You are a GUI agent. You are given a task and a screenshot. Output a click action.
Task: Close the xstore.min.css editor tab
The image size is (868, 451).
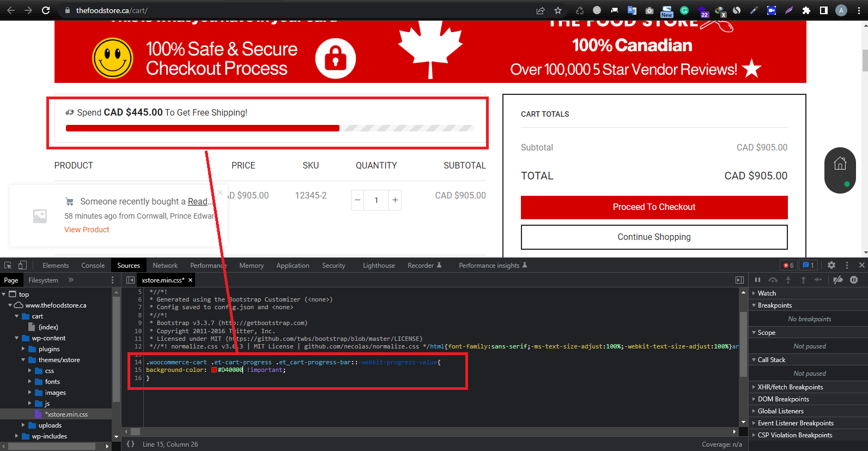[x=190, y=280]
